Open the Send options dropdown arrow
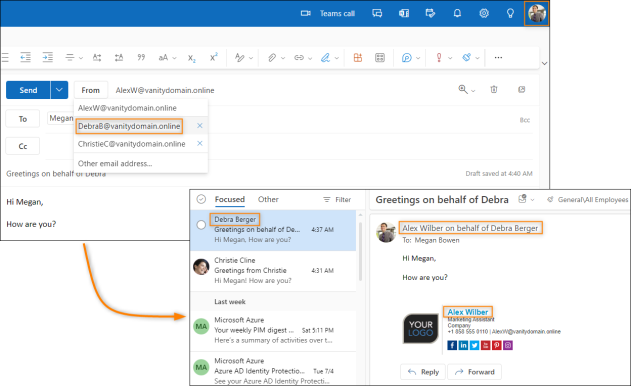Image resolution: width=631 pixels, height=386 pixels. coord(59,90)
